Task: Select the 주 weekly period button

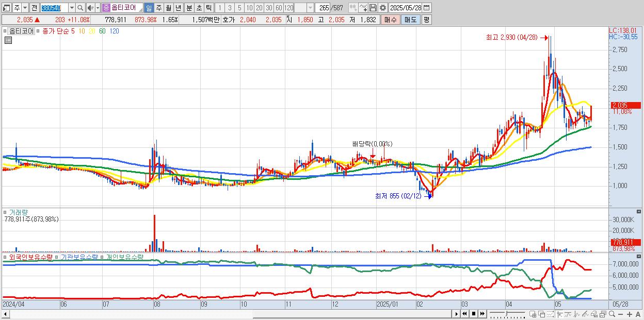Action: tap(158, 8)
